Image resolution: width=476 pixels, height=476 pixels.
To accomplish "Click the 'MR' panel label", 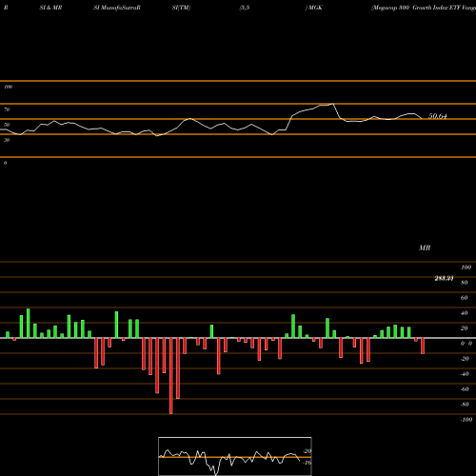I will pyautogui.click(x=425, y=248).
